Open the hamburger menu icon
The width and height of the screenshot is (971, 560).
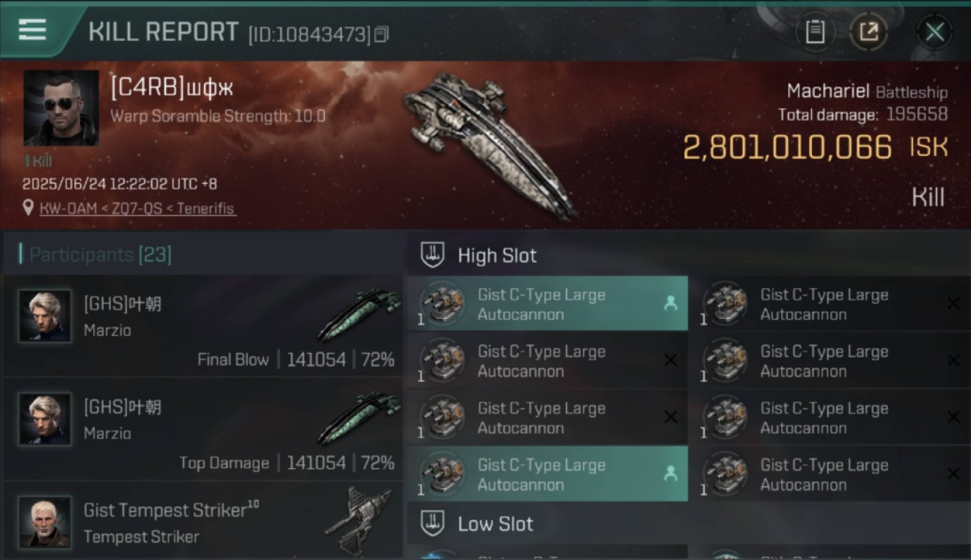point(32,31)
